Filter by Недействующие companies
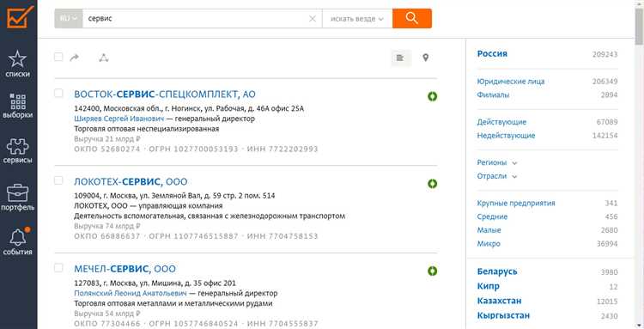The width and height of the screenshot is (644, 329). [x=506, y=136]
